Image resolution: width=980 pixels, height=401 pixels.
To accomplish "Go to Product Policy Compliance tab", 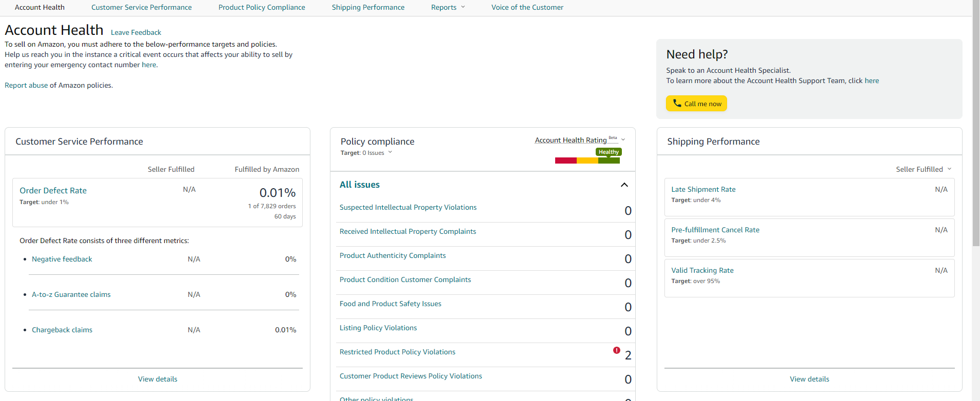I will pyautogui.click(x=262, y=7).
